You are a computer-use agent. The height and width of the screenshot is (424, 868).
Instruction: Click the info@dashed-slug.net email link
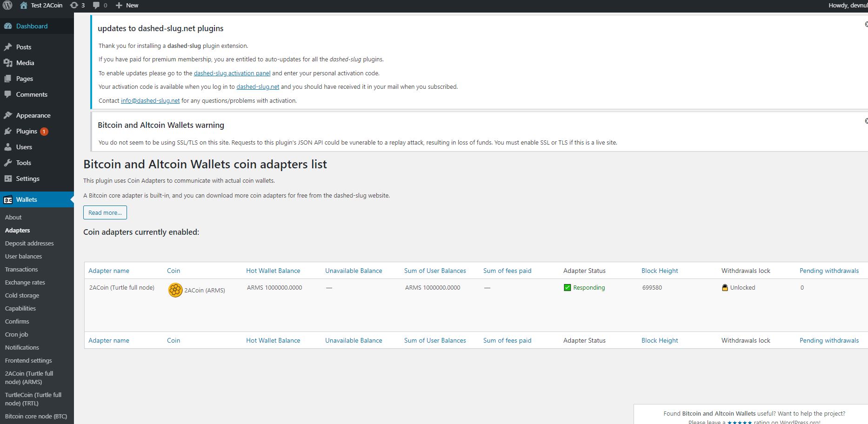150,100
